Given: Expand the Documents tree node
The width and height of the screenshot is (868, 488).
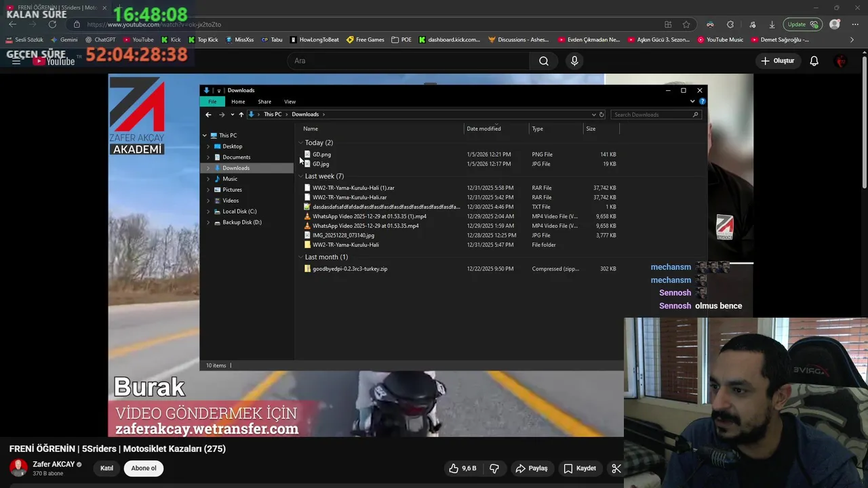Looking at the screenshot, I should tap(208, 157).
